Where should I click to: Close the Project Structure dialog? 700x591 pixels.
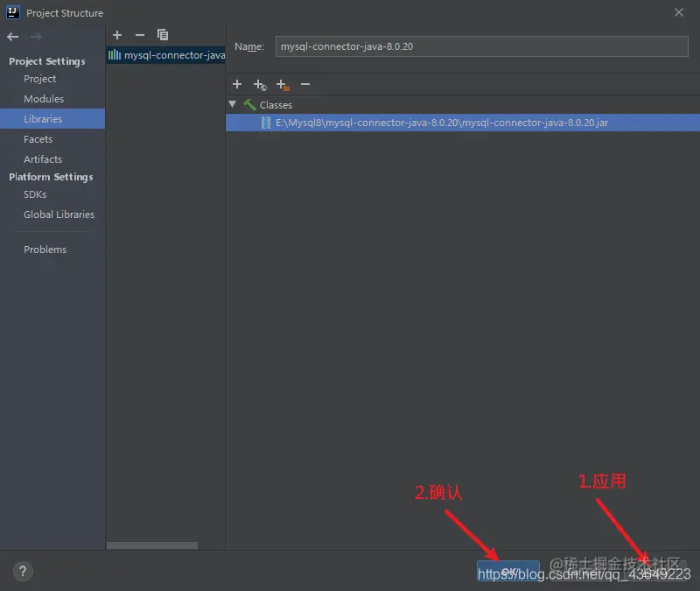tap(679, 12)
